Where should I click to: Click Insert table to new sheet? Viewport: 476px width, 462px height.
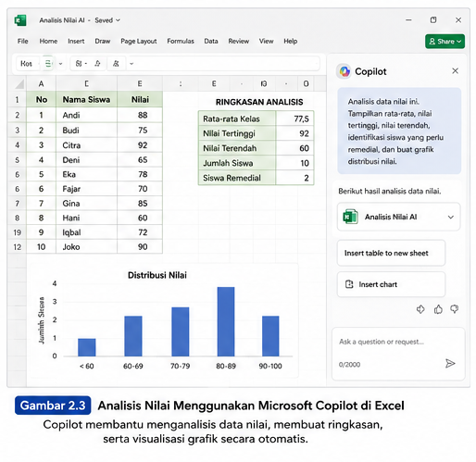(391, 253)
